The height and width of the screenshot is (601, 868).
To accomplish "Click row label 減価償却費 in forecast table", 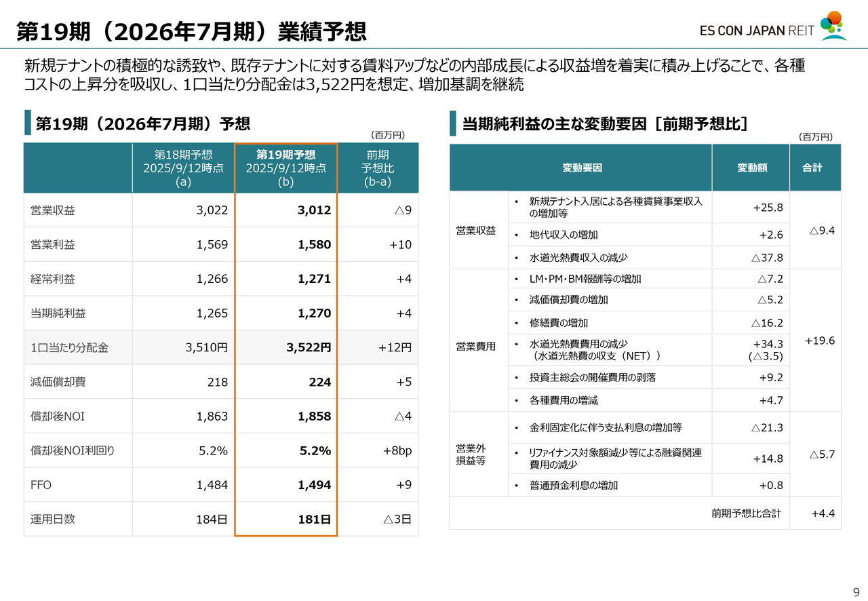I will [58, 382].
